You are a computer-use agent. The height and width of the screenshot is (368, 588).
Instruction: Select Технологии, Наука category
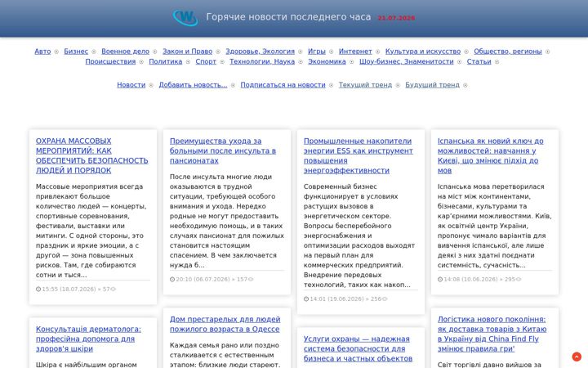[x=262, y=61]
